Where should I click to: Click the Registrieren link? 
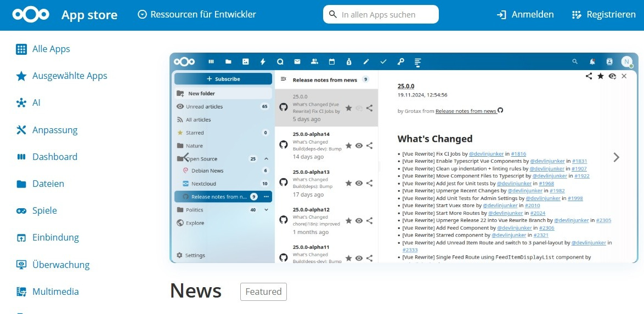[x=603, y=15]
